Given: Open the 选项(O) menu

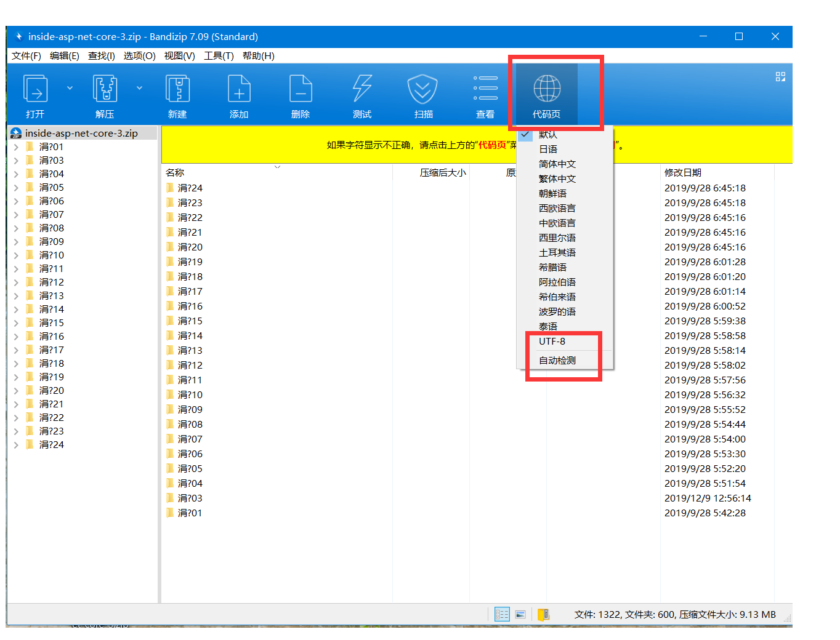Looking at the screenshot, I should pyautogui.click(x=139, y=56).
